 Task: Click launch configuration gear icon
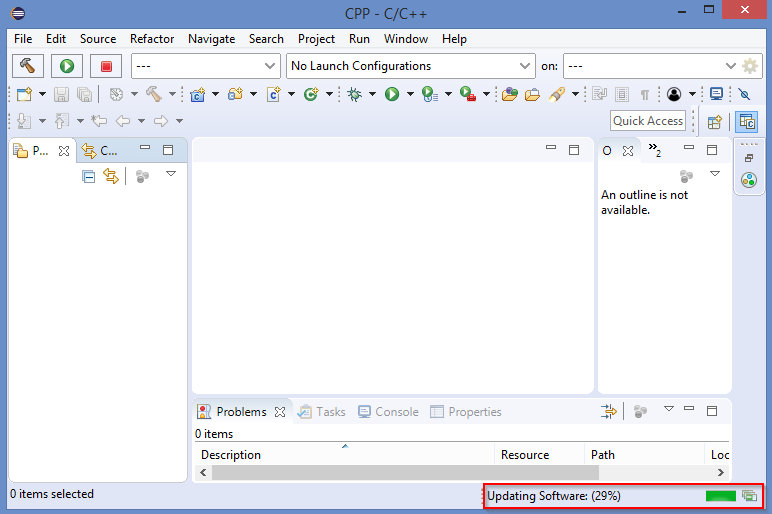(750, 66)
